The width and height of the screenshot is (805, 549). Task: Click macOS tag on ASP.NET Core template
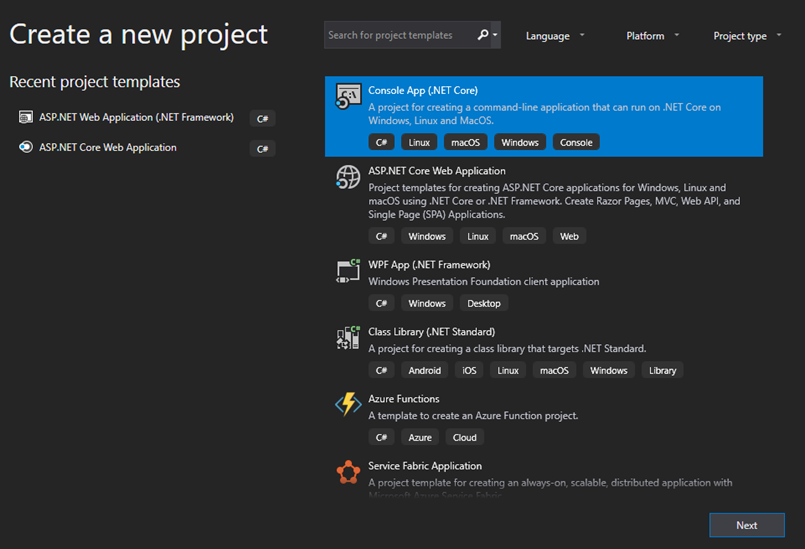click(x=524, y=236)
